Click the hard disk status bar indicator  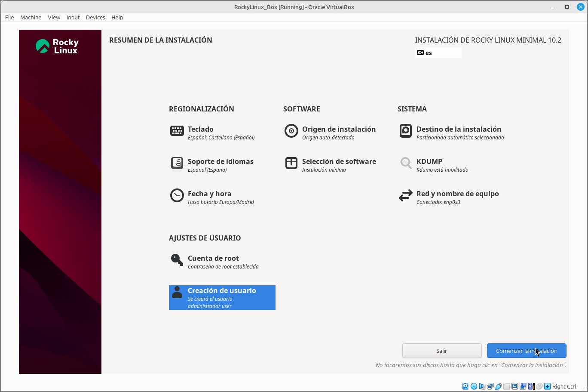[465, 386]
